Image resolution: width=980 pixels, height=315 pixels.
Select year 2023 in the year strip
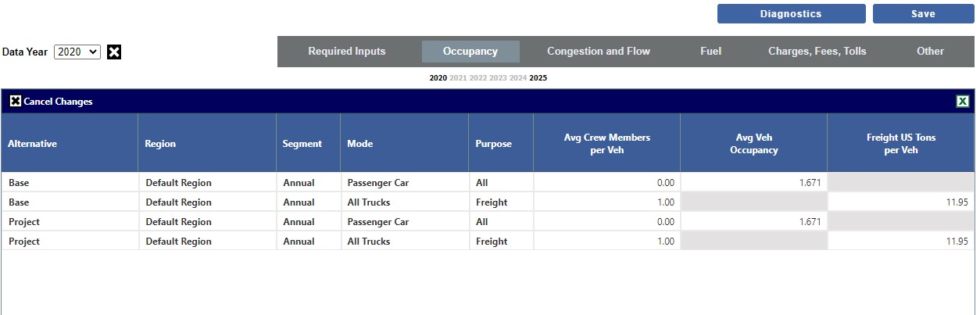coord(498,78)
